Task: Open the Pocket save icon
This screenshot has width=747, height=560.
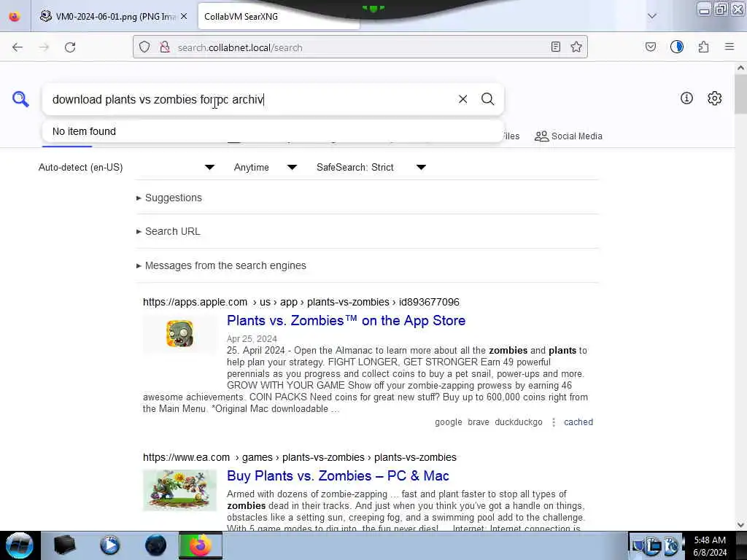Action: point(650,47)
